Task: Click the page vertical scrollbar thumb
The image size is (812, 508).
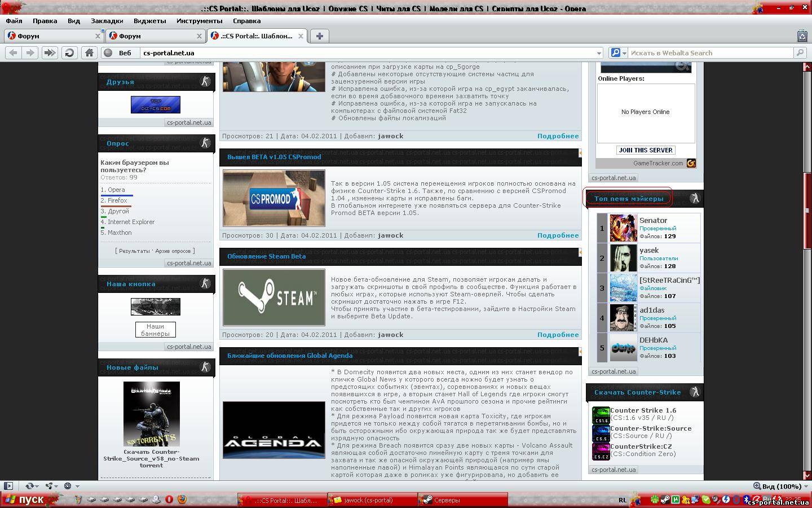Action: click(807, 210)
